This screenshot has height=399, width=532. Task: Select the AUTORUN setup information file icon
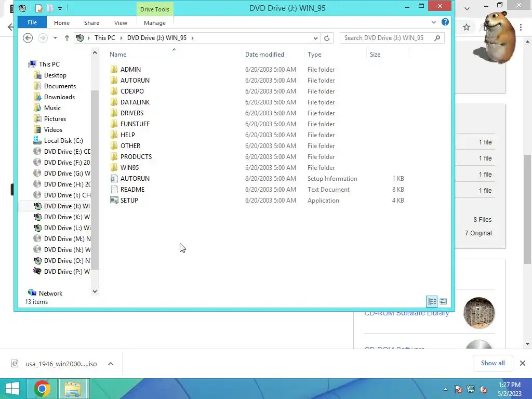tap(114, 178)
